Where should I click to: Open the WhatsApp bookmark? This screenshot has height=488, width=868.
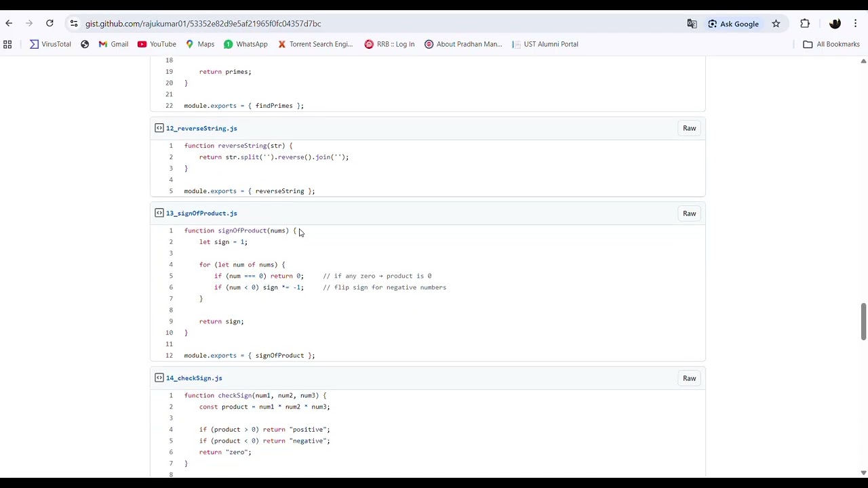point(245,44)
